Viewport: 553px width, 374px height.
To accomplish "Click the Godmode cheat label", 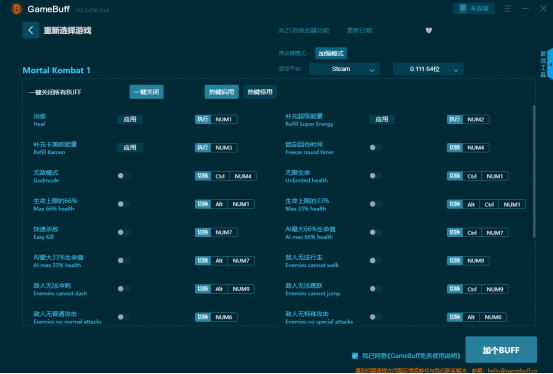I will [46, 176].
